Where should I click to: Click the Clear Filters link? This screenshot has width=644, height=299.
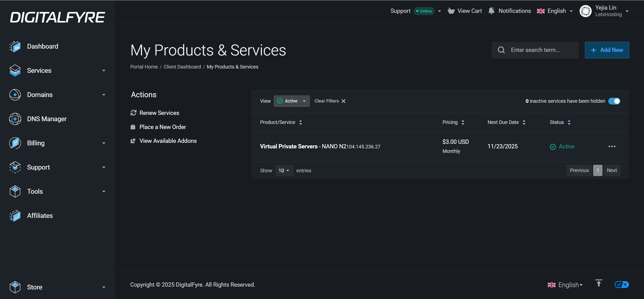[x=327, y=101]
